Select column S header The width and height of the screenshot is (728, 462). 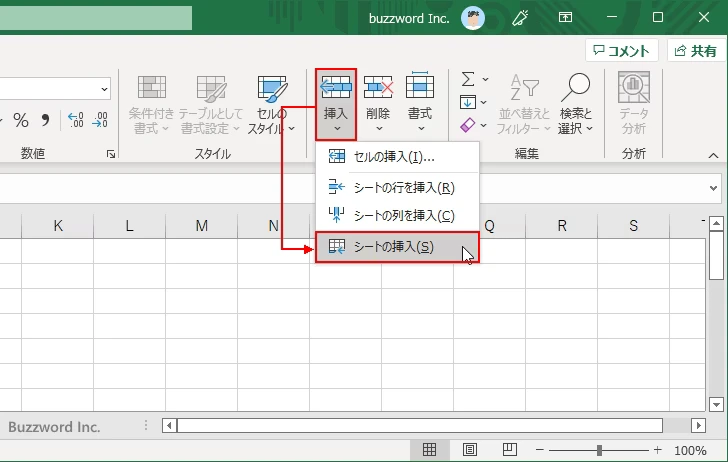(x=633, y=226)
